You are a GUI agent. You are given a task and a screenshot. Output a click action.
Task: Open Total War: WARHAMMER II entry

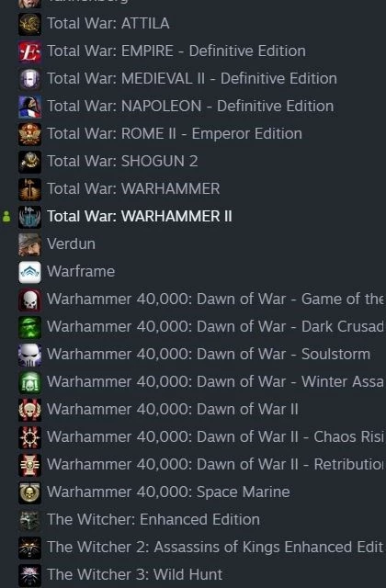[x=139, y=217]
